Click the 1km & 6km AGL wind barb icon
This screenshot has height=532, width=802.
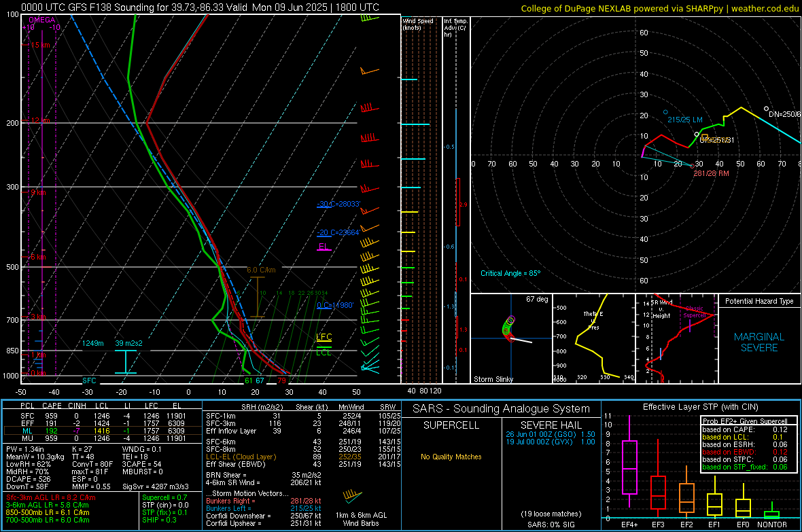(x=353, y=495)
